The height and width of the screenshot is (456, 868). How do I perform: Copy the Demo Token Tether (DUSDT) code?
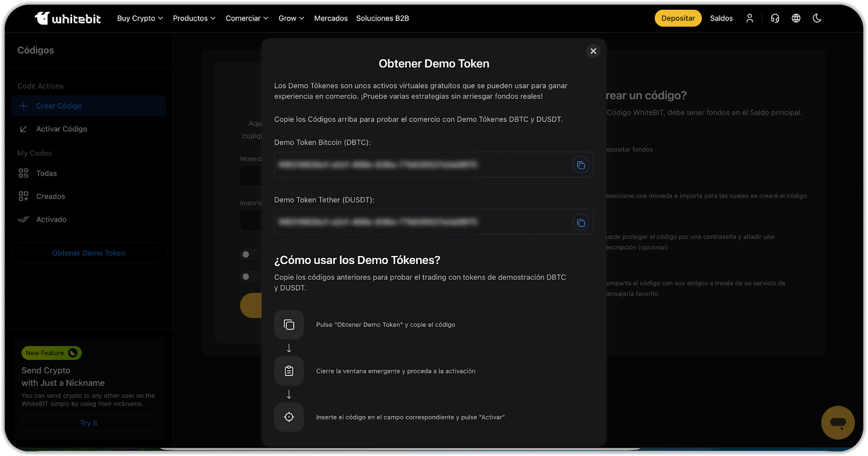[580, 223]
